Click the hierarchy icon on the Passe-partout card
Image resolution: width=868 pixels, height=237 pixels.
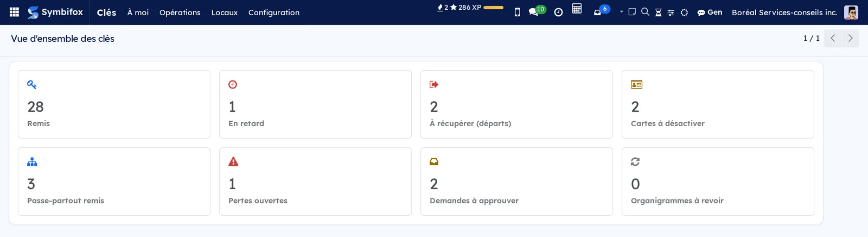(x=32, y=161)
